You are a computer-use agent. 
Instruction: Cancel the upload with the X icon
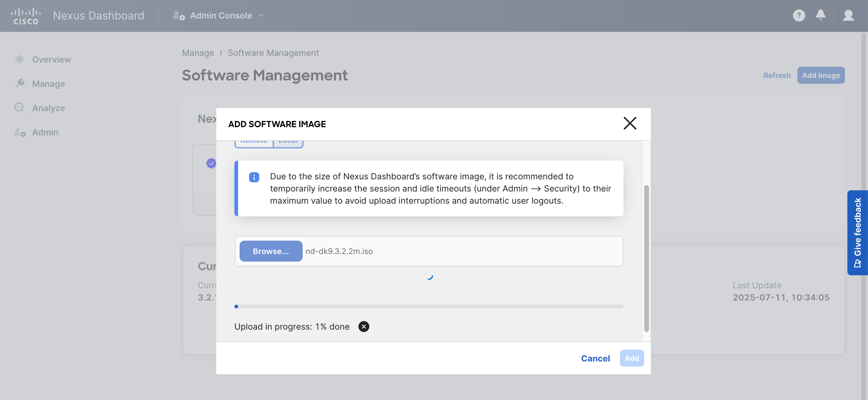(364, 327)
